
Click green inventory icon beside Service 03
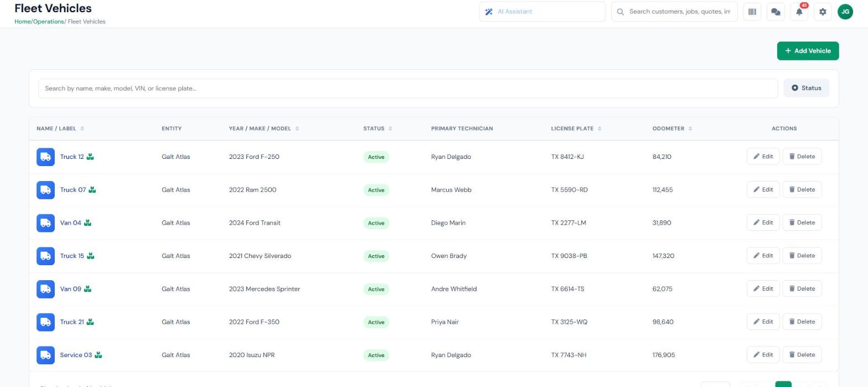click(x=98, y=355)
